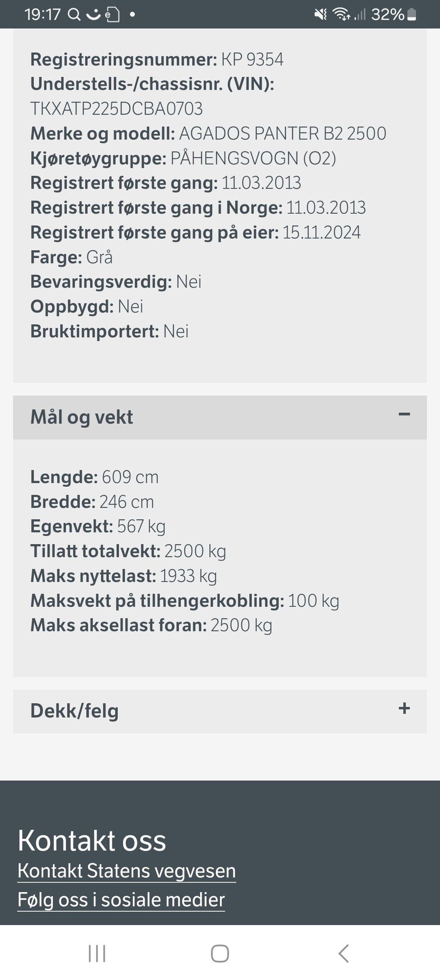Tap the Kontakt oss heading

click(x=92, y=841)
